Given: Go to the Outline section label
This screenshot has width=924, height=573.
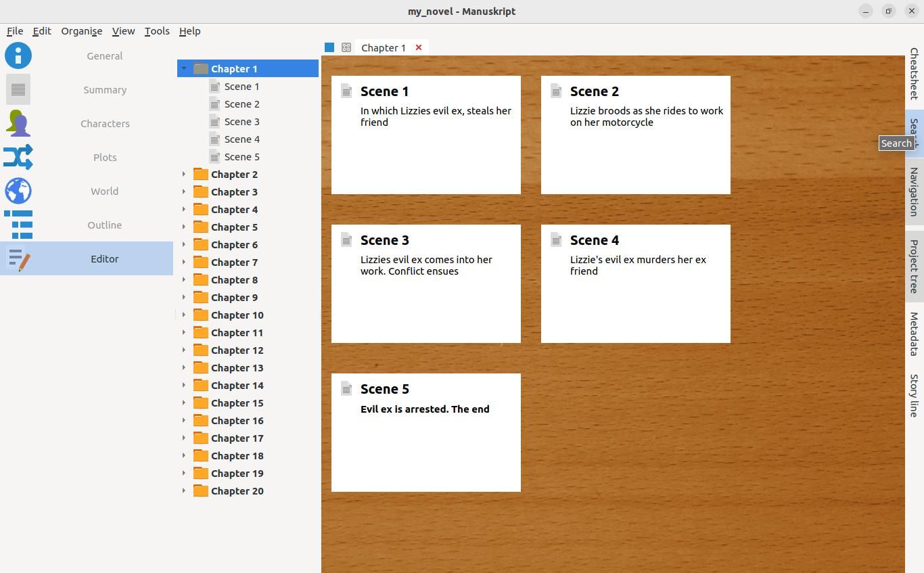Looking at the screenshot, I should pos(105,225).
